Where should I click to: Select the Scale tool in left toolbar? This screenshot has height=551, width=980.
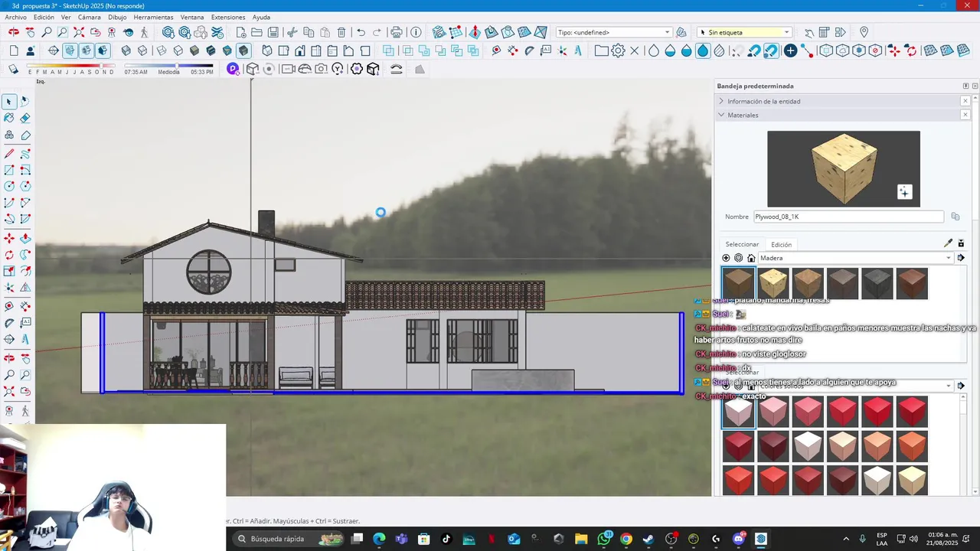point(9,271)
